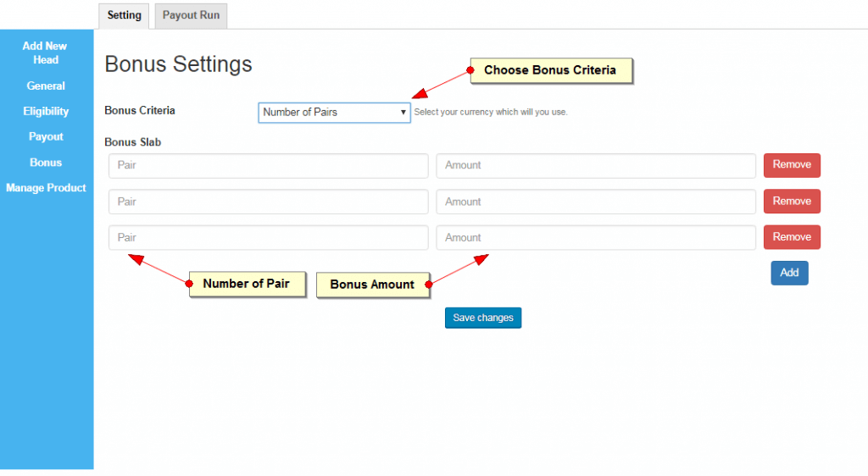Remove the third bonus slab row

791,236
